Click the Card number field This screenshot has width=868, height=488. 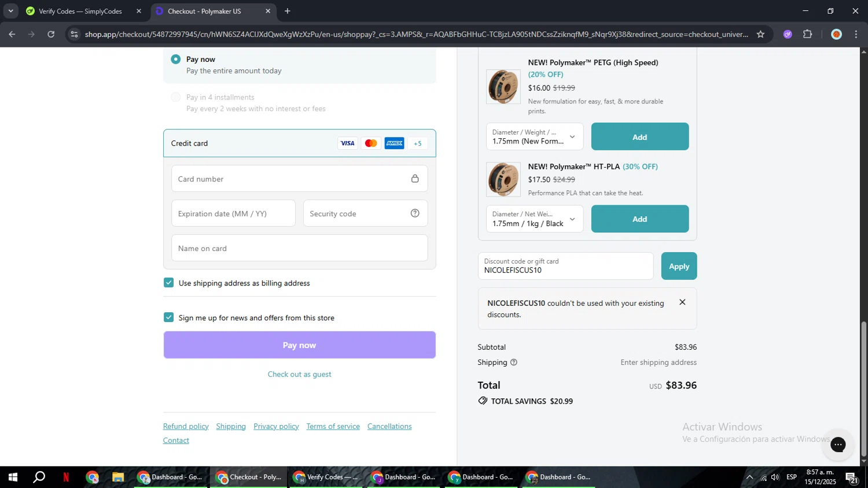tap(299, 179)
